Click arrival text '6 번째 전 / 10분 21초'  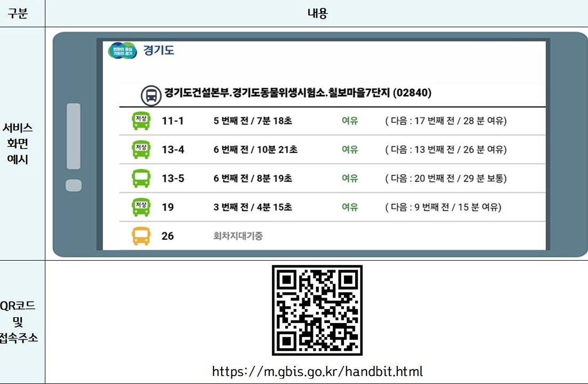click(255, 150)
